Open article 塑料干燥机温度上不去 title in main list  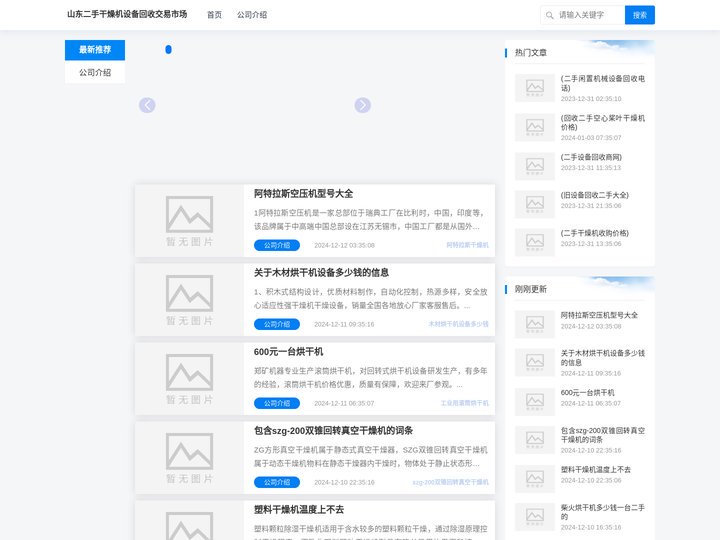click(x=299, y=510)
